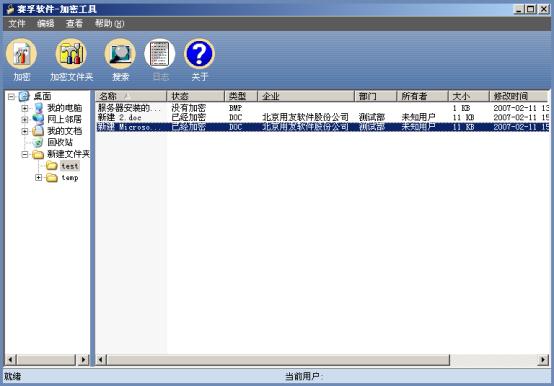The width and height of the screenshot is (554, 386).
Task: Select the 我的电脑 tree label
Action: 65,108
